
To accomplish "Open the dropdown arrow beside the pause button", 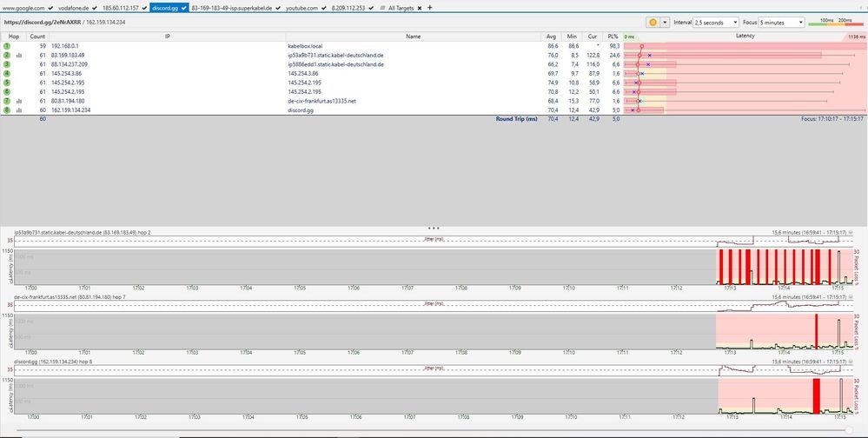I will 665,22.
